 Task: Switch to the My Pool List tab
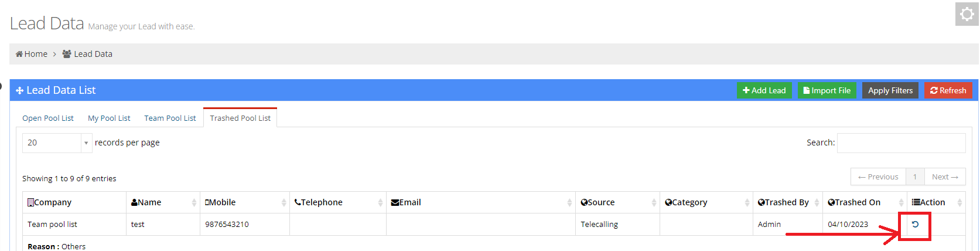109,118
